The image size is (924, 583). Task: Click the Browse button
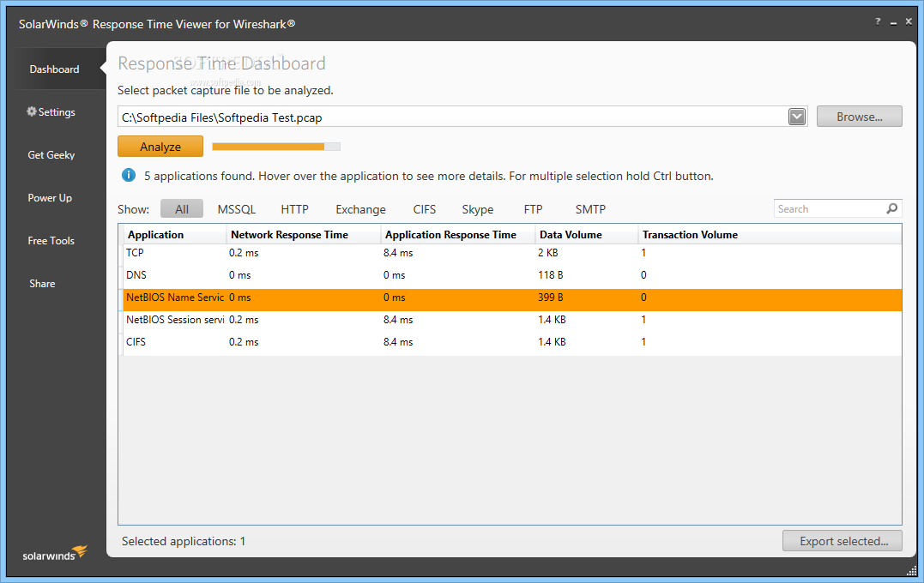pyautogui.click(x=859, y=117)
